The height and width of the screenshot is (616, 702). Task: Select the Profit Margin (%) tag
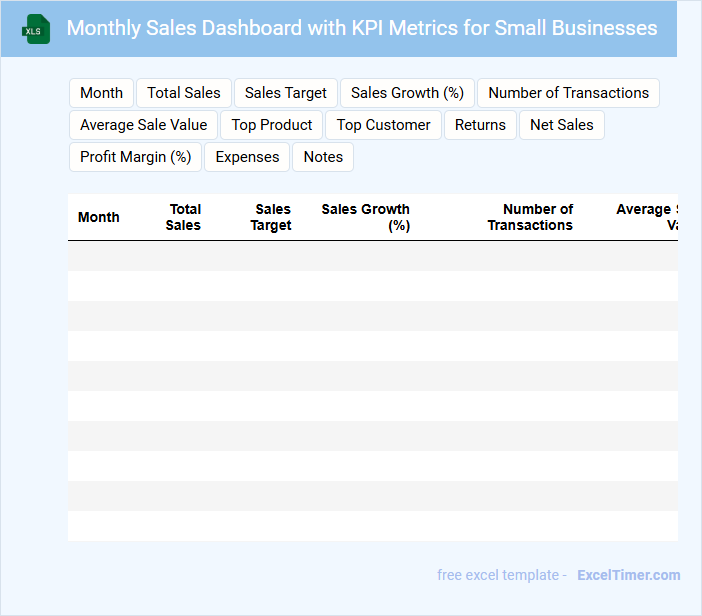[x=135, y=157]
